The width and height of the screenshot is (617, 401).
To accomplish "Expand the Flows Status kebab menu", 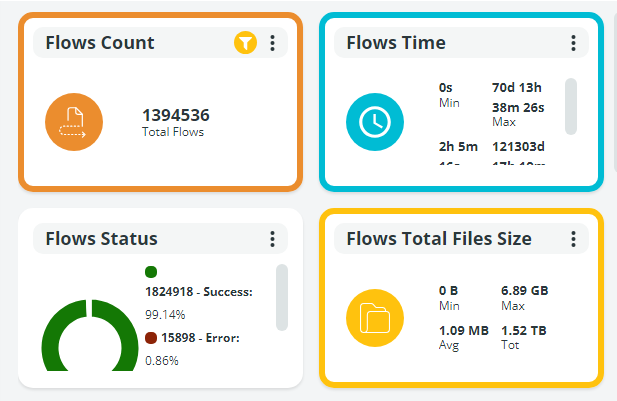I will click(272, 239).
